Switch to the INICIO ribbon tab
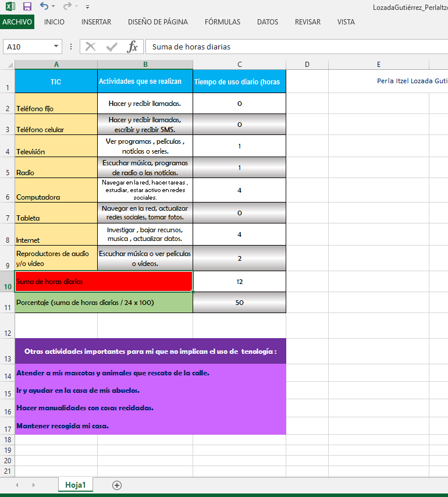This screenshot has height=497, width=448. tap(54, 22)
